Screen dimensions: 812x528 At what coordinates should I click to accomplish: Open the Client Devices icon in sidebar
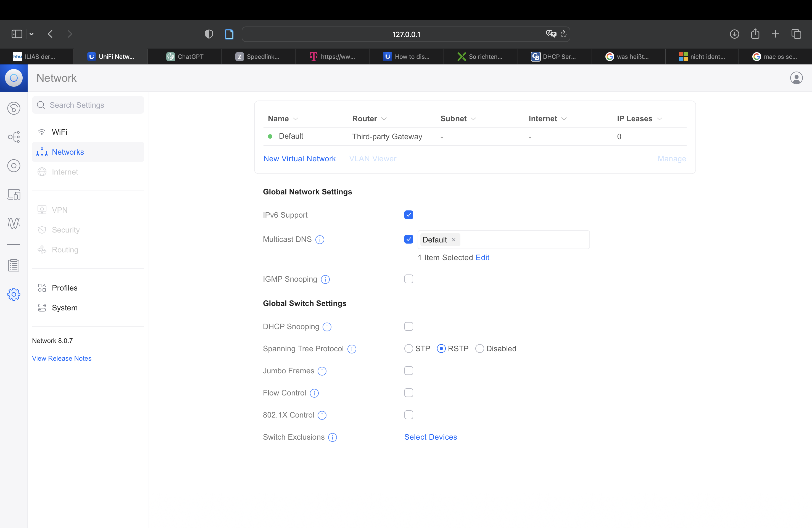[14, 194]
